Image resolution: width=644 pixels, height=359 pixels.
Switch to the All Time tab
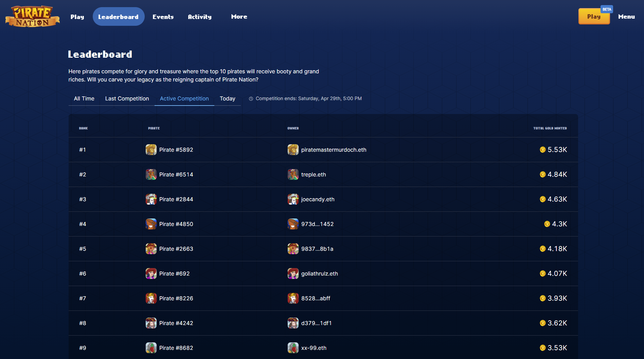pos(84,98)
